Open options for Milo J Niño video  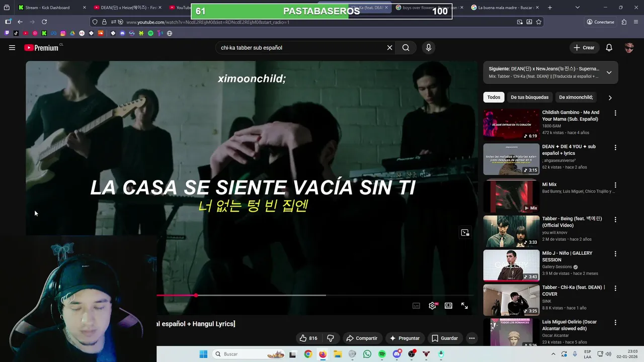tap(615, 254)
